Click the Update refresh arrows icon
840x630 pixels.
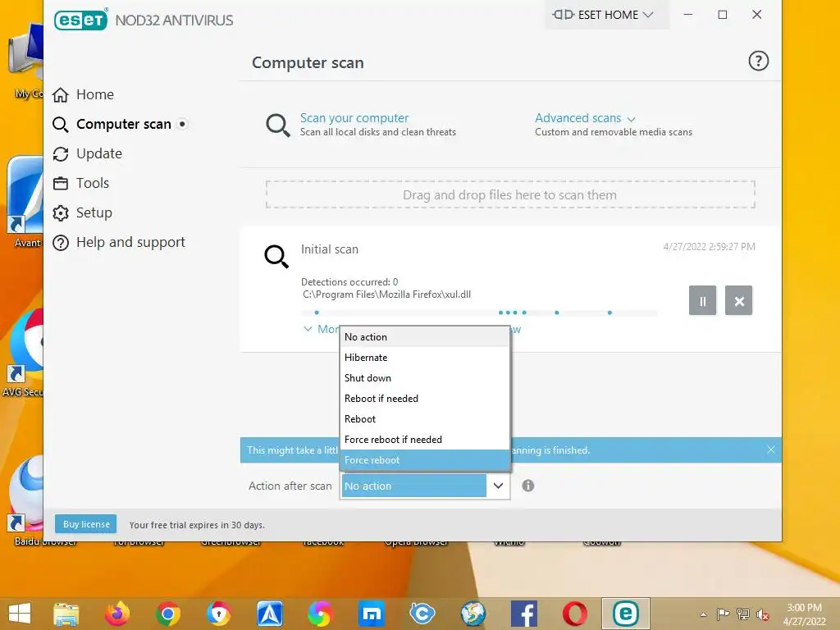coord(61,154)
